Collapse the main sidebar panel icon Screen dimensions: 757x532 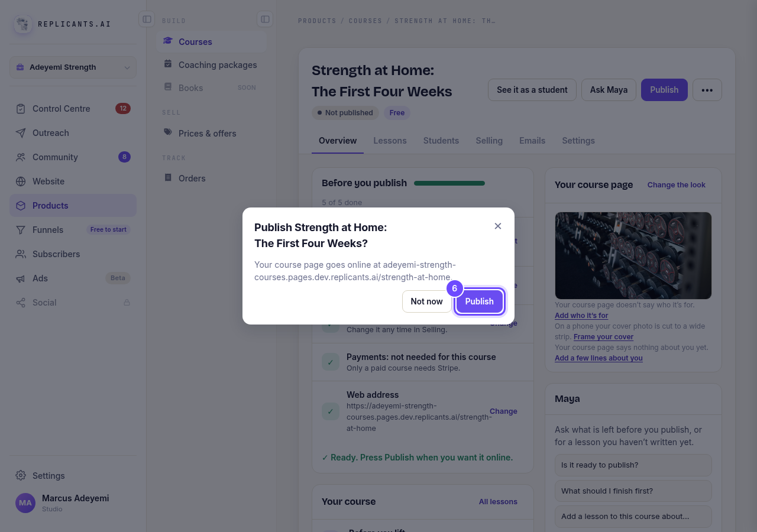[147, 20]
